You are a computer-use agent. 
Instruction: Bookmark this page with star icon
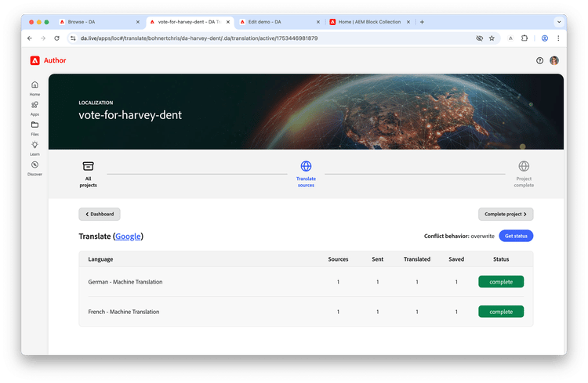[x=492, y=38]
